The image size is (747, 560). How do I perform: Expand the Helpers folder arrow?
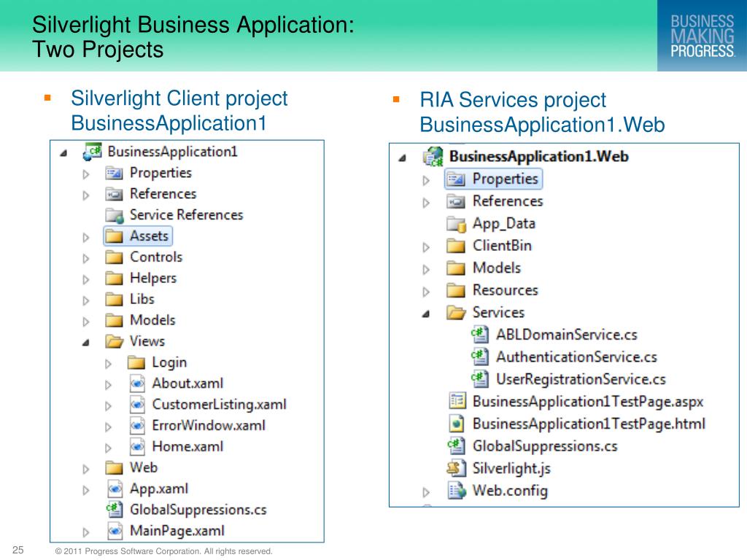(86, 279)
